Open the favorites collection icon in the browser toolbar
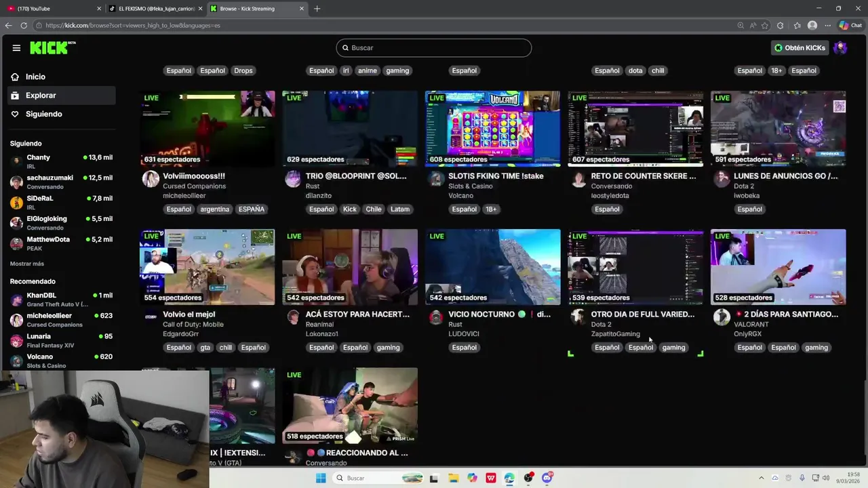 pos(797,25)
